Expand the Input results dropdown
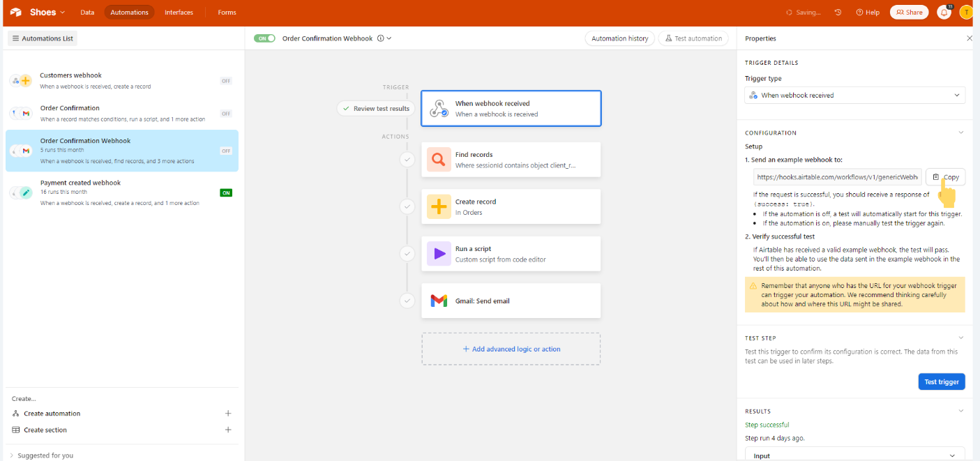Image resolution: width=980 pixels, height=461 pixels. pos(855,455)
